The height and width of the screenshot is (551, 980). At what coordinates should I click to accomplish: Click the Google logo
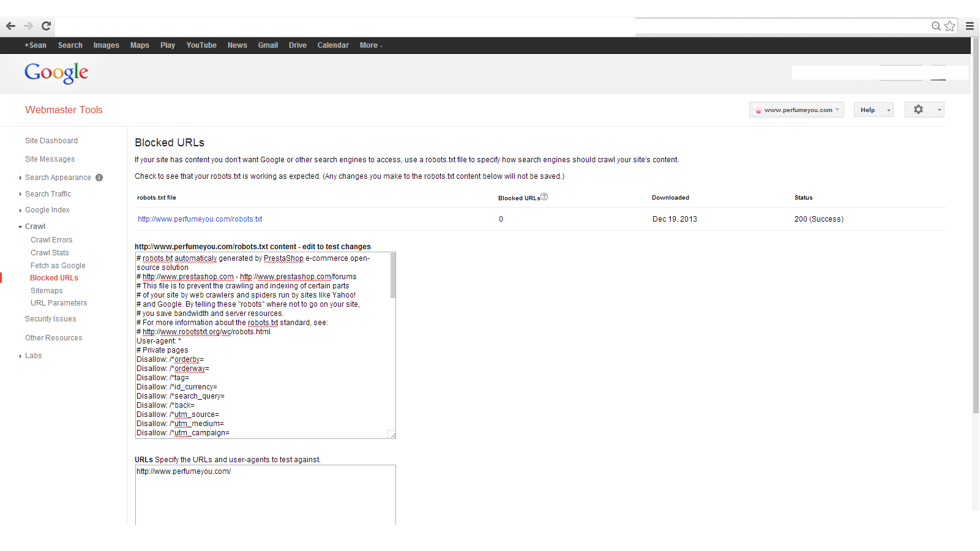56,73
